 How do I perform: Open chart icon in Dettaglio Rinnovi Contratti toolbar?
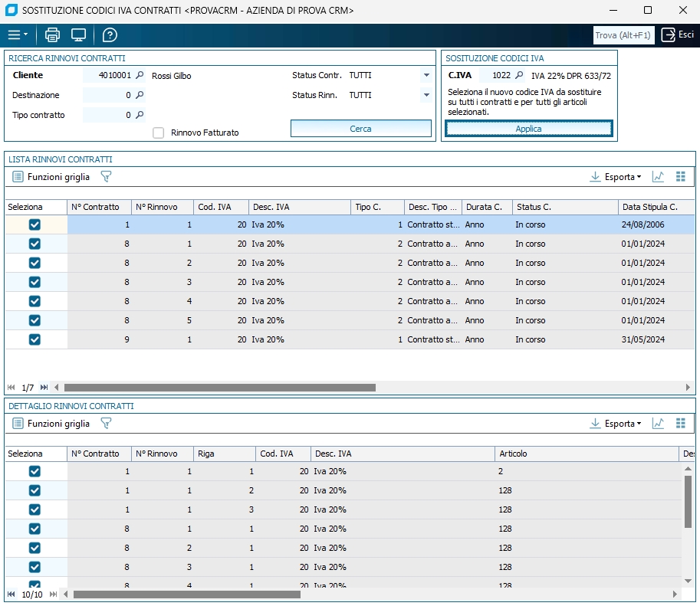[x=658, y=424]
